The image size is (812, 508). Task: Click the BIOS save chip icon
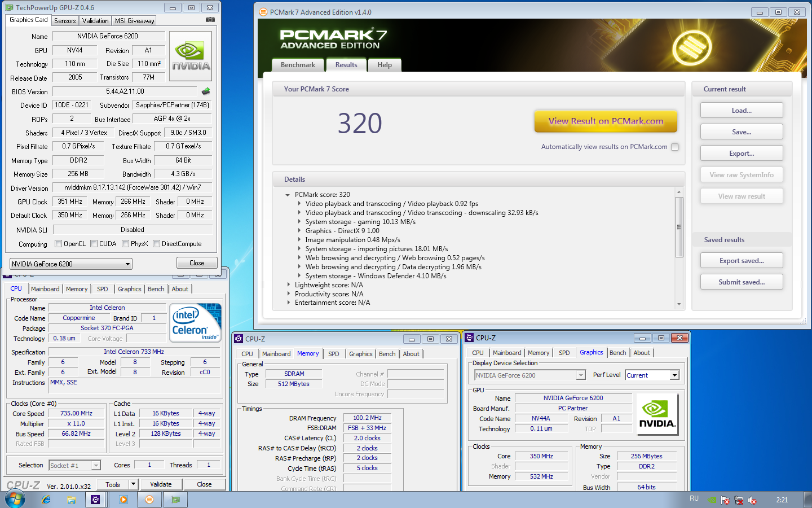[x=206, y=91]
